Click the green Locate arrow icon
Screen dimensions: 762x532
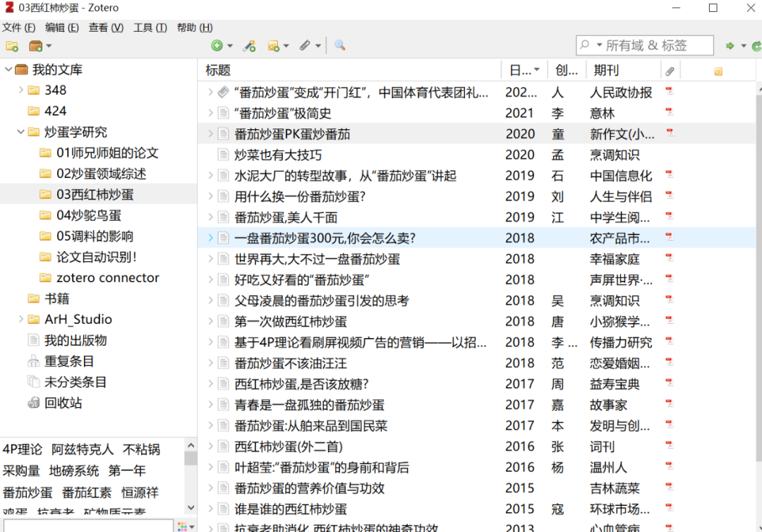click(x=730, y=46)
